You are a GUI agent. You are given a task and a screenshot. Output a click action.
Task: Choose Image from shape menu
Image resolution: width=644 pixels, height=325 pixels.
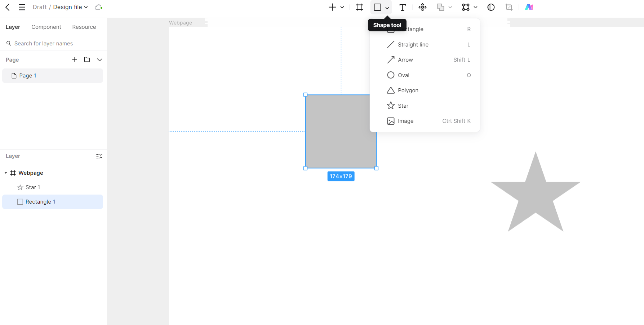(425, 121)
